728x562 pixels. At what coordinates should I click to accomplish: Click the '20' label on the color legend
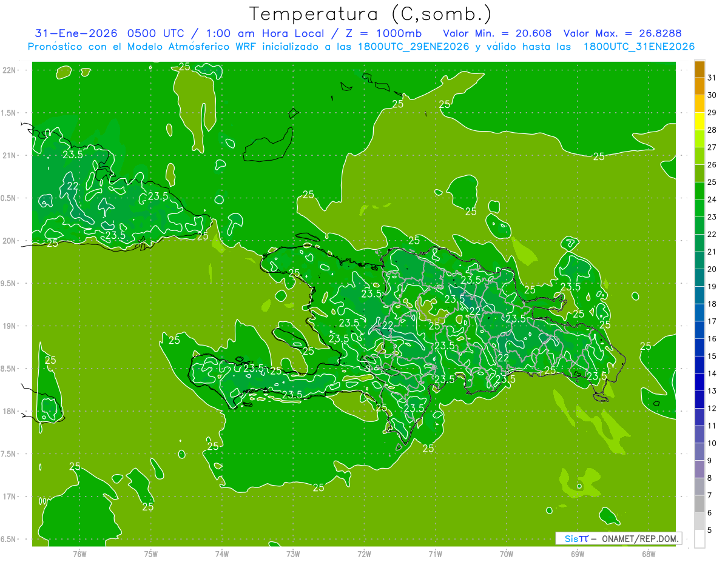coord(712,269)
